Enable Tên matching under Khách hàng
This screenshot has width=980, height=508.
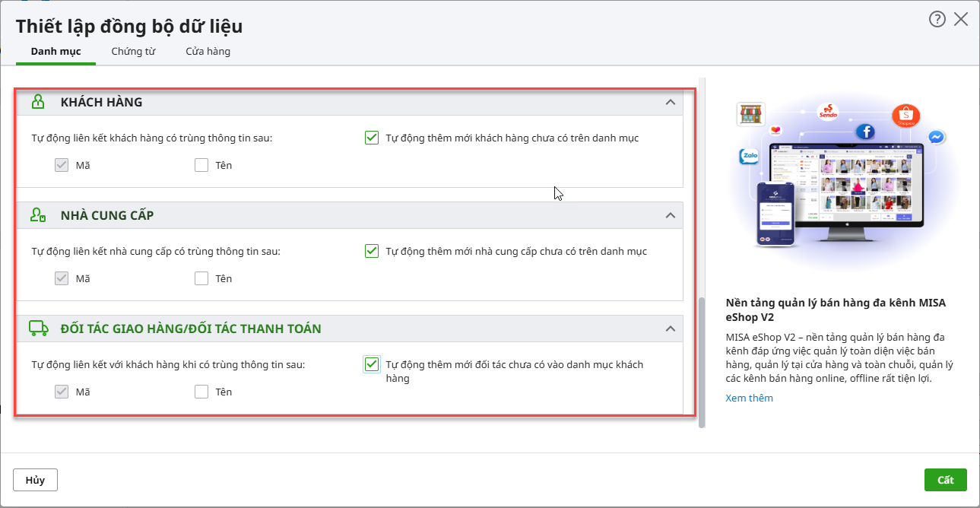(201, 165)
